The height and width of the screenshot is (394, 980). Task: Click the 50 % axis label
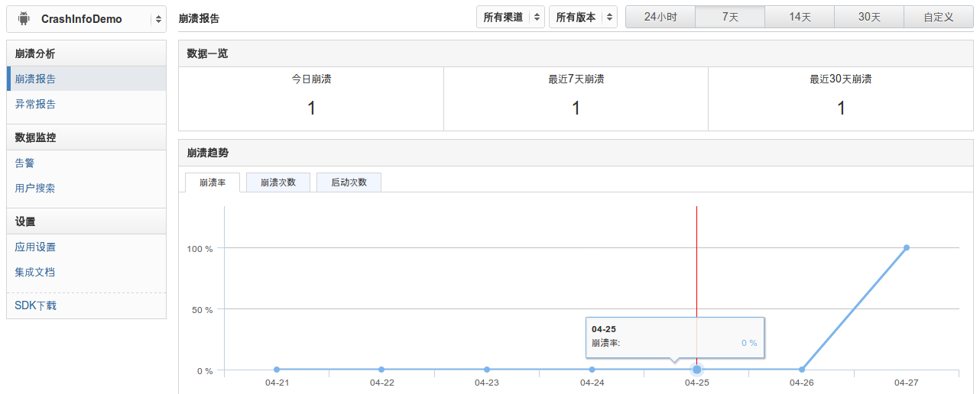click(x=203, y=309)
